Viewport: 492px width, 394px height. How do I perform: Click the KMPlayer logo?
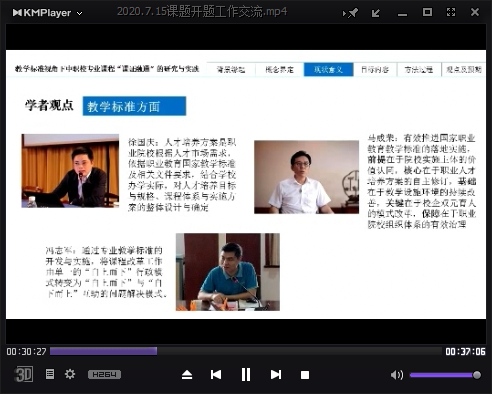coord(42,13)
